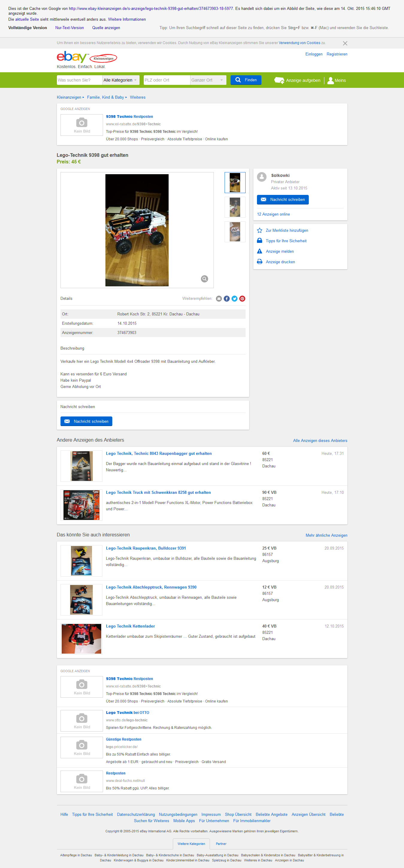Click the PLZ oder Ort input field

tap(167, 80)
